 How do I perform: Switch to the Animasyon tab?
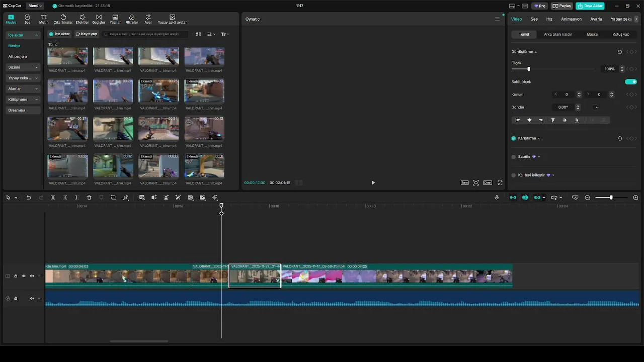pyautogui.click(x=572, y=19)
